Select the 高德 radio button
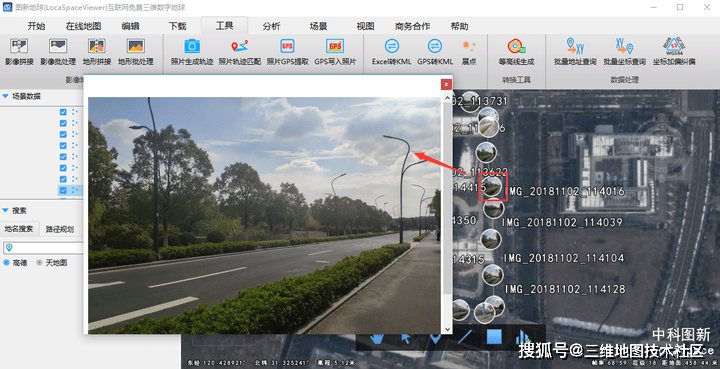720x369 pixels. (6, 263)
